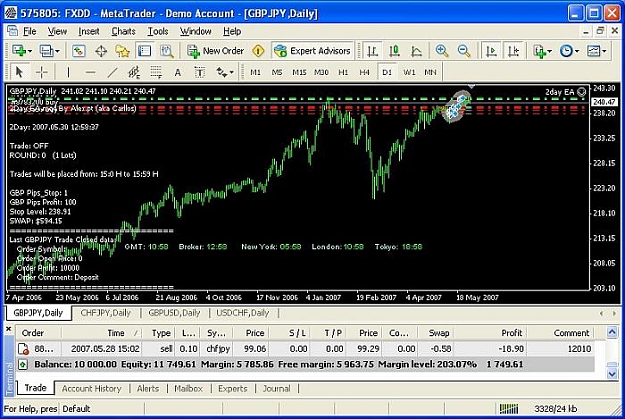This screenshot has width=625, height=419.
Task: Set timeframe to H1
Action: [x=343, y=72]
